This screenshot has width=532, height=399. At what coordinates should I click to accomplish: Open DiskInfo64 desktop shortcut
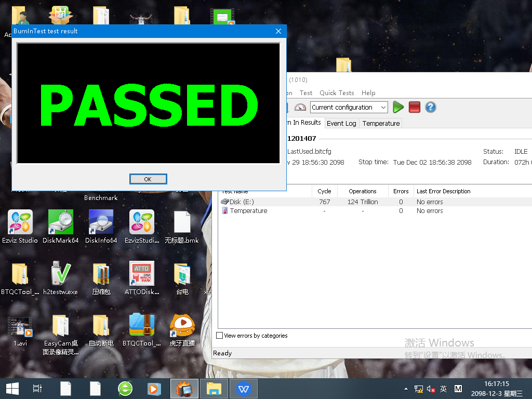tap(101, 222)
